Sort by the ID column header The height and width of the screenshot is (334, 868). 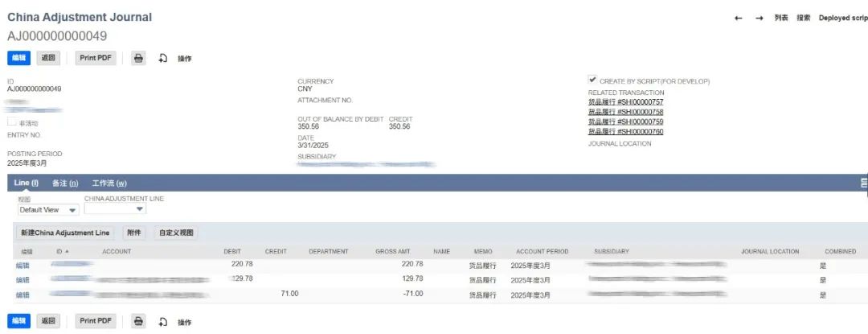pyautogui.click(x=63, y=251)
